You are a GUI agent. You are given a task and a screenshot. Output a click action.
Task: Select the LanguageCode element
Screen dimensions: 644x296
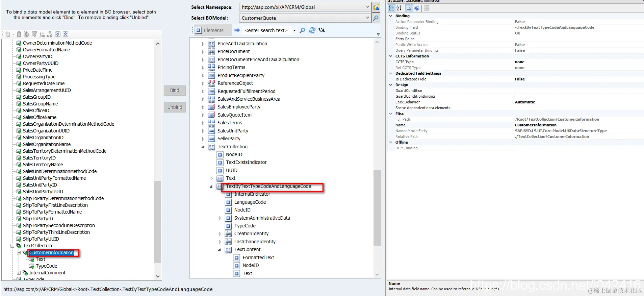point(250,202)
